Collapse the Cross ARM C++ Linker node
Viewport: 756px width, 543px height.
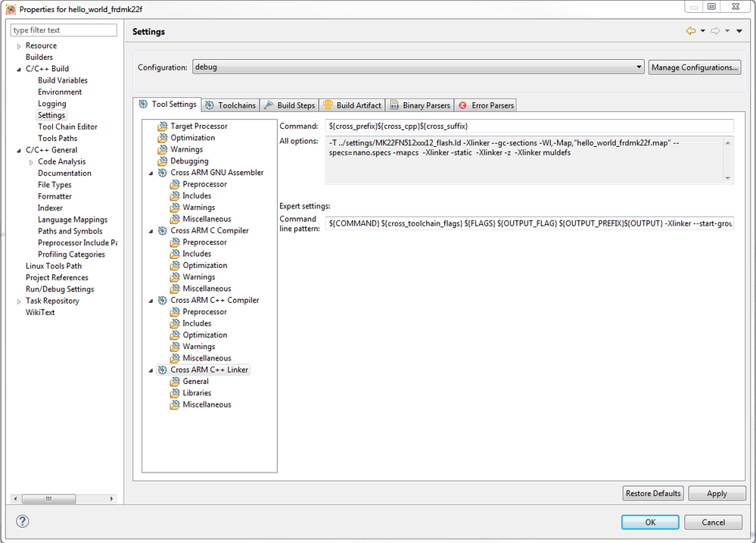coord(151,370)
